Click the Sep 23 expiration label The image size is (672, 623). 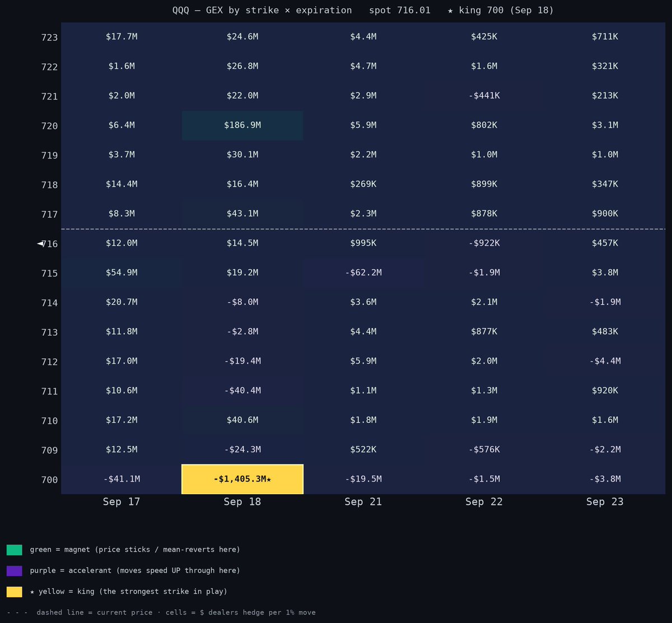click(x=605, y=502)
